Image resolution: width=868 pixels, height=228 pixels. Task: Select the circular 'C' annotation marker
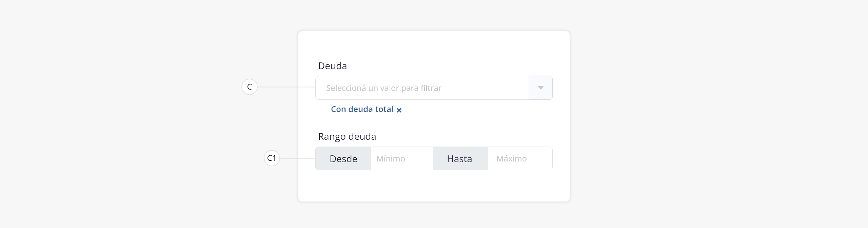coord(250,87)
